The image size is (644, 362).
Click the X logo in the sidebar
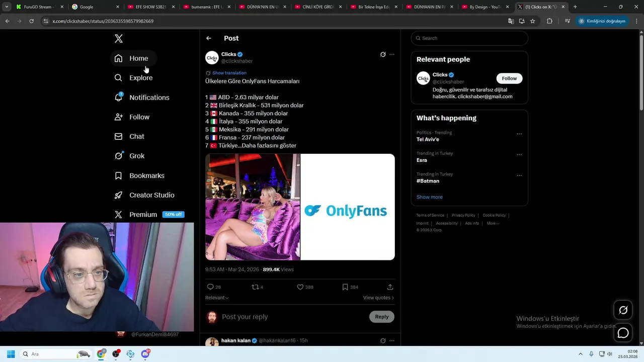tap(119, 39)
